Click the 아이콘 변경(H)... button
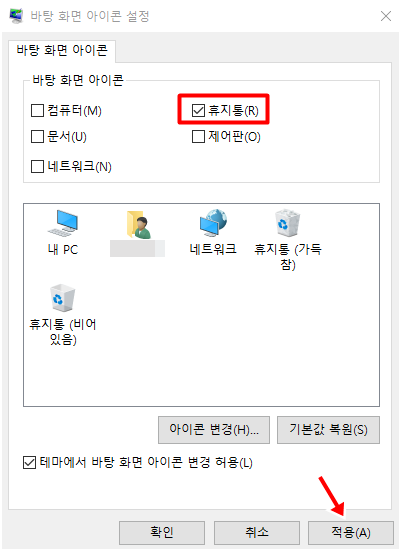 click(214, 430)
